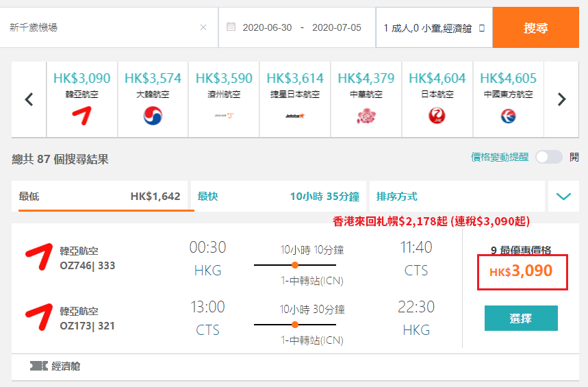
Task: Select 中國東方航空 logo
Action: pos(508,116)
